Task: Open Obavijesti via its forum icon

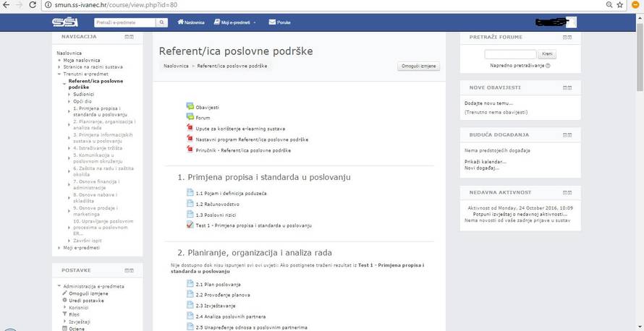Action: click(x=190, y=107)
